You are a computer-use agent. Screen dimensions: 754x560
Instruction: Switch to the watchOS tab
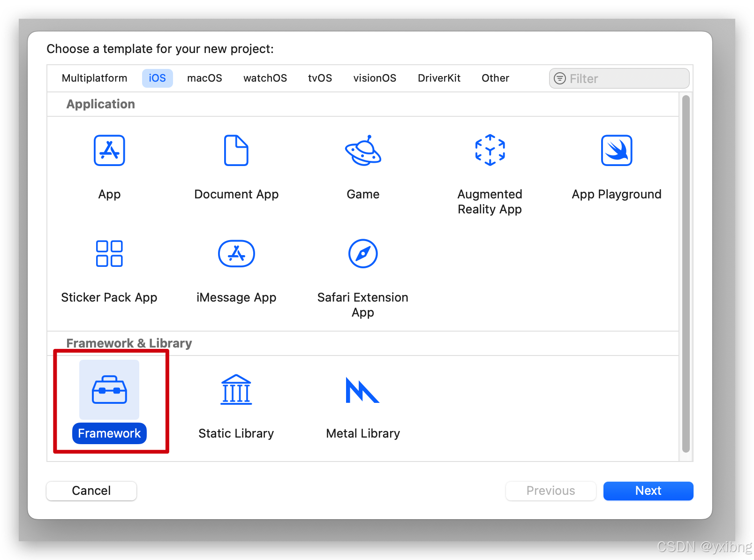(265, 78)
